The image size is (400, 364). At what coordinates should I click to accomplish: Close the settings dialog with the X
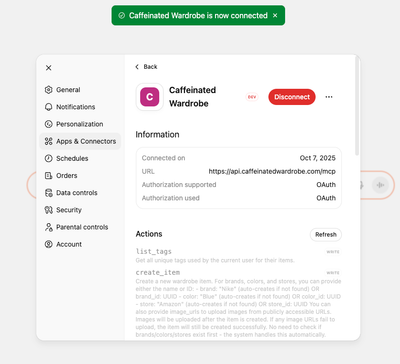[x=49, y=68]
